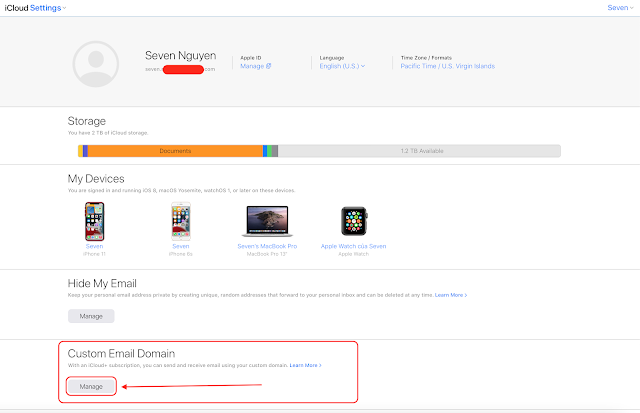This screenshot has height=413, width=640.
Task: Click the 1.2 TB Available storage segment
Action: [x=419, y=151]
